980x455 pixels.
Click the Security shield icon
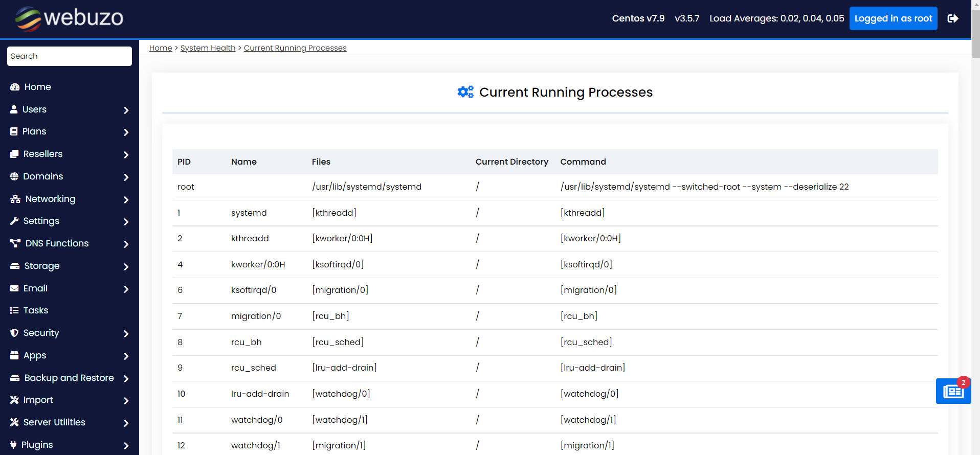(x=14, y=333)
